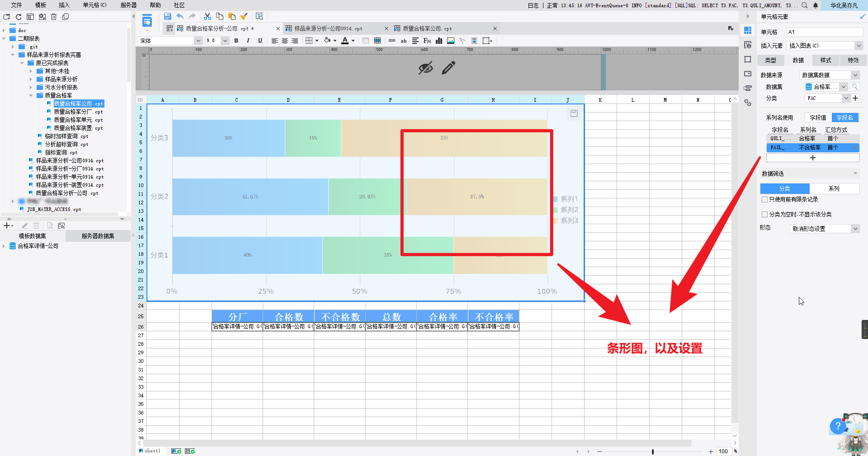Open the cell element panel icon in sidebar
The image size is (868, 456).
click(x=748, y=30)
